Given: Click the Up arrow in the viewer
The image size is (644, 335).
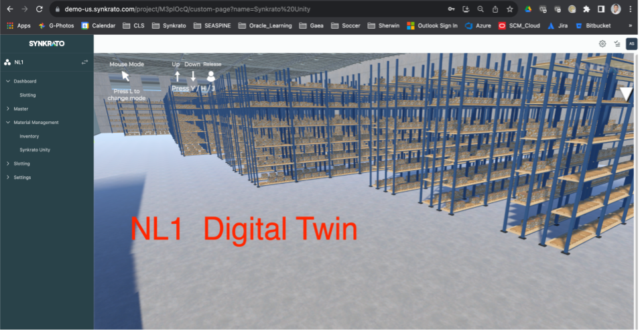Looking at the screenshot, I should point(177,76).
